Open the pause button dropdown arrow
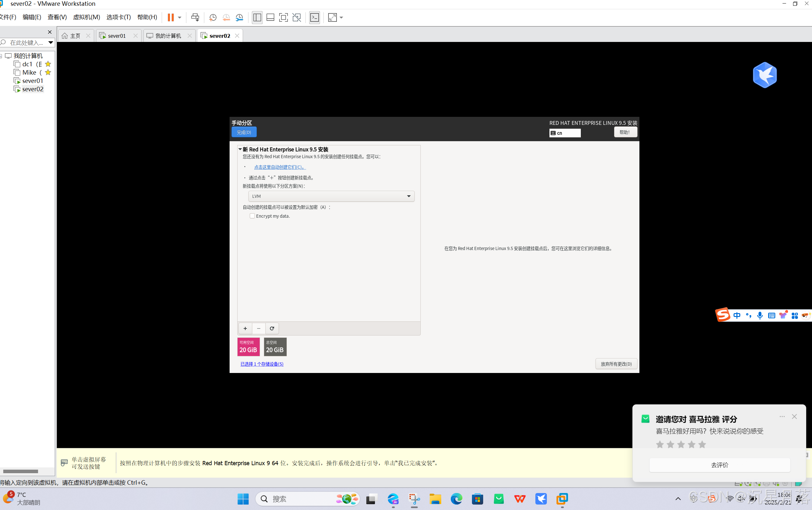This screenshot has width=812, height=510. pyautogui.click(x=180, y=18)
